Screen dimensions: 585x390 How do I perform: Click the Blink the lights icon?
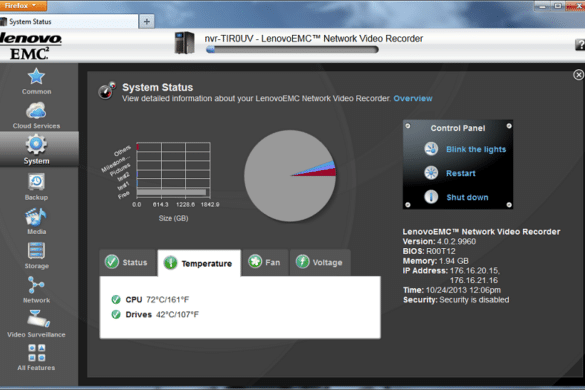431,149
